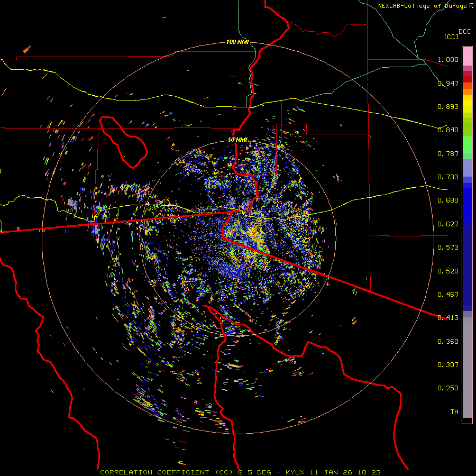Click the yellow segment of color bar

(x=467, y=104)
